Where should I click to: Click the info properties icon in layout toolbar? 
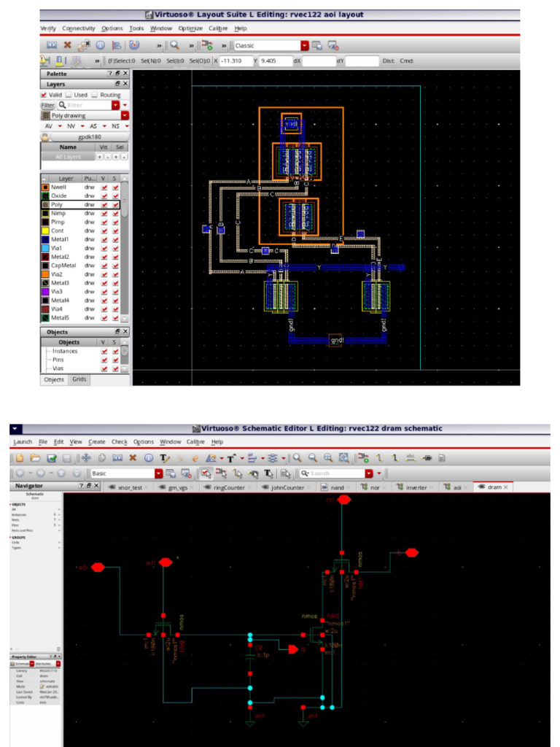(x=101, y=45)
